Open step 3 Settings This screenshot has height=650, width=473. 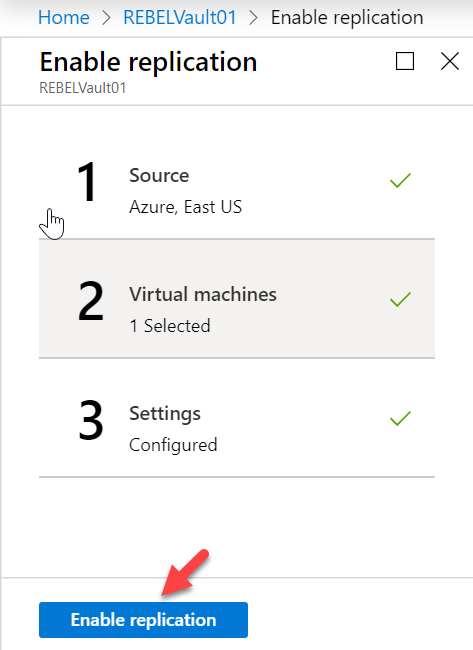237,417
